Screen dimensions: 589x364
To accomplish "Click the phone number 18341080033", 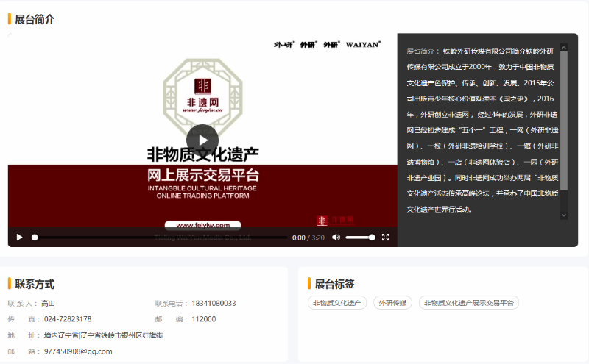I will click(x=214, y=303).
